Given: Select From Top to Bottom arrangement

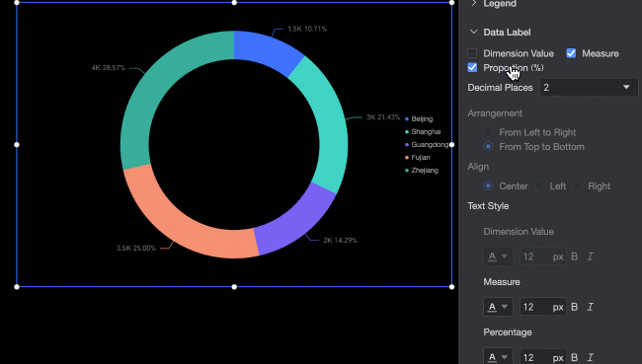Looking at the screenshot, I should tap(488, 146).
